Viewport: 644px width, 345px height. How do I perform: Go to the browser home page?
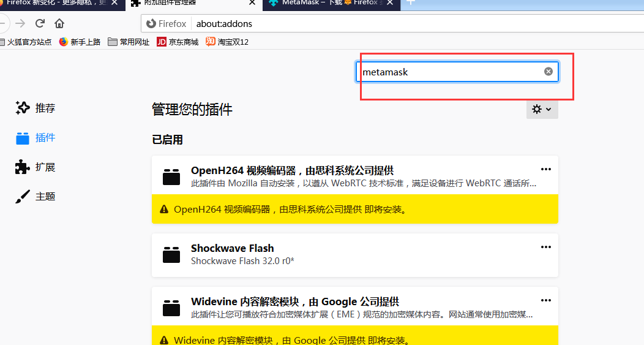(59, 23)
